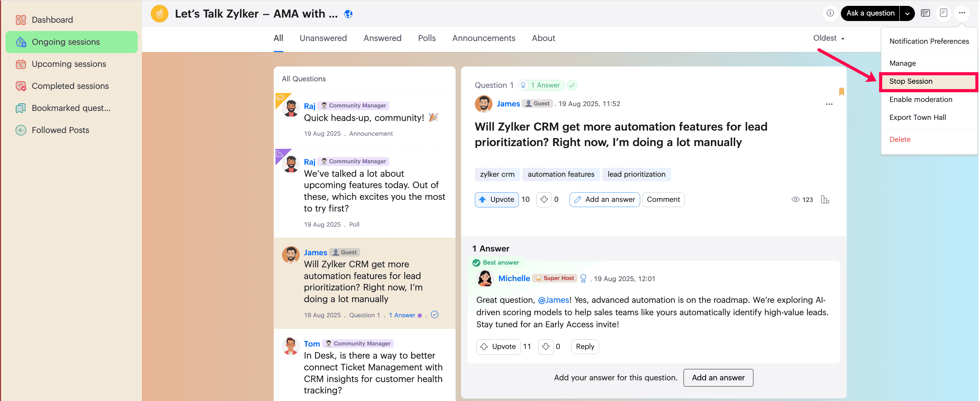Click the Ask a question button
The width and height of the screenshot is (980, 401).
click(870, 13)
